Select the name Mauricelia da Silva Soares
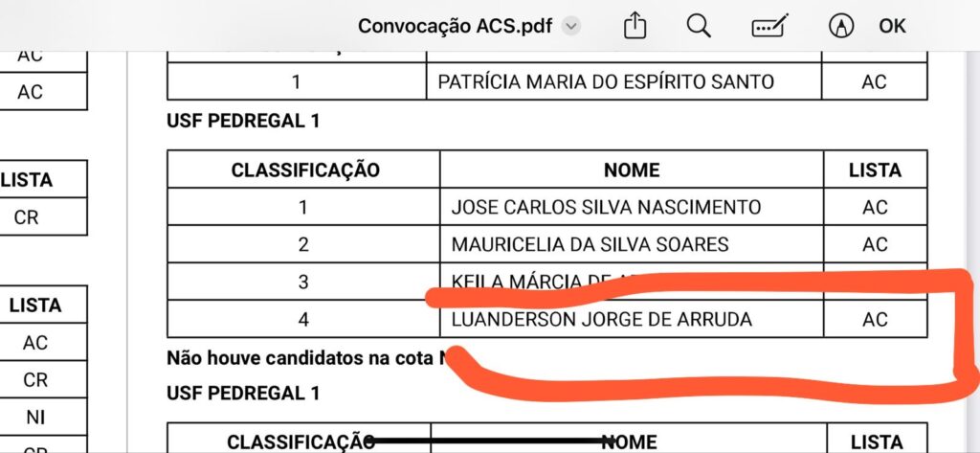 (x=590, y=244)
